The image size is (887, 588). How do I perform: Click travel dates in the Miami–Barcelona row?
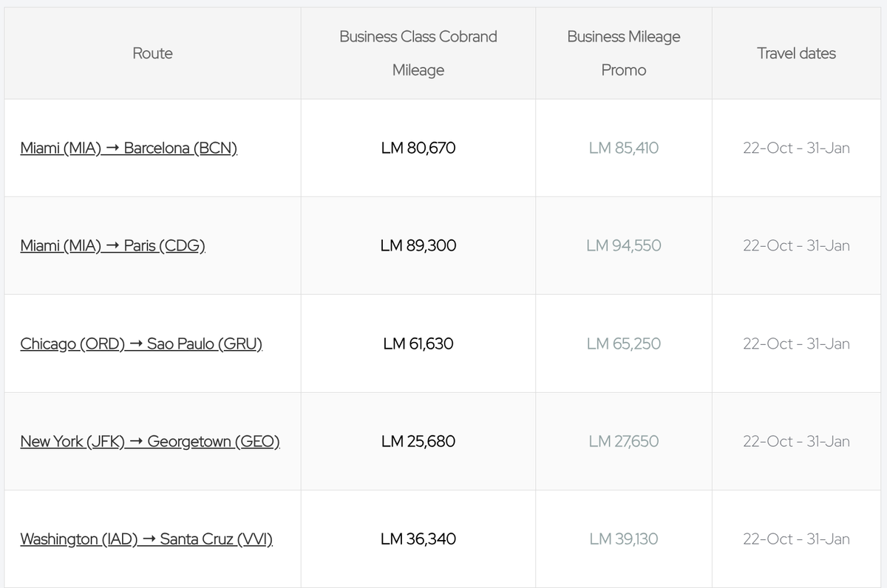click(x=796, y=148)
